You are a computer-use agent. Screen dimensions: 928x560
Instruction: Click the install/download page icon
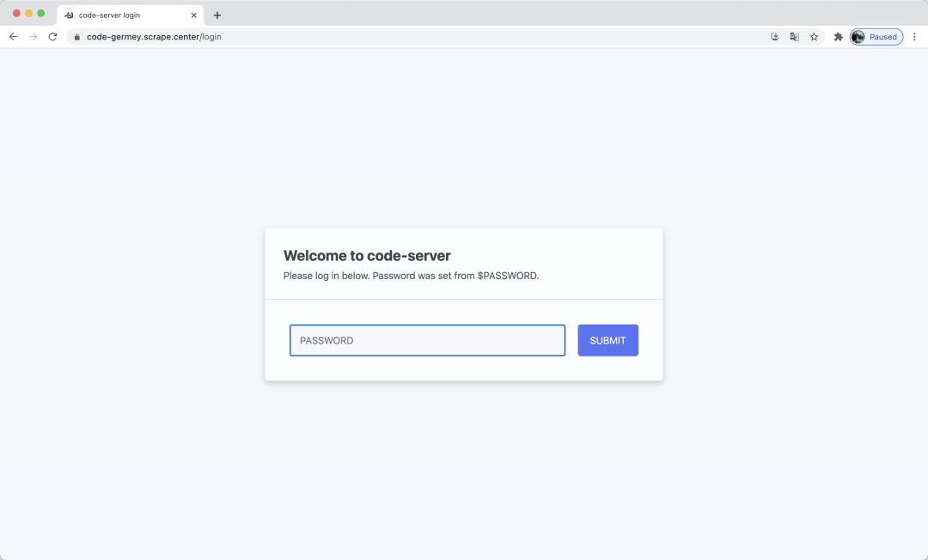(x=774, y=36)
